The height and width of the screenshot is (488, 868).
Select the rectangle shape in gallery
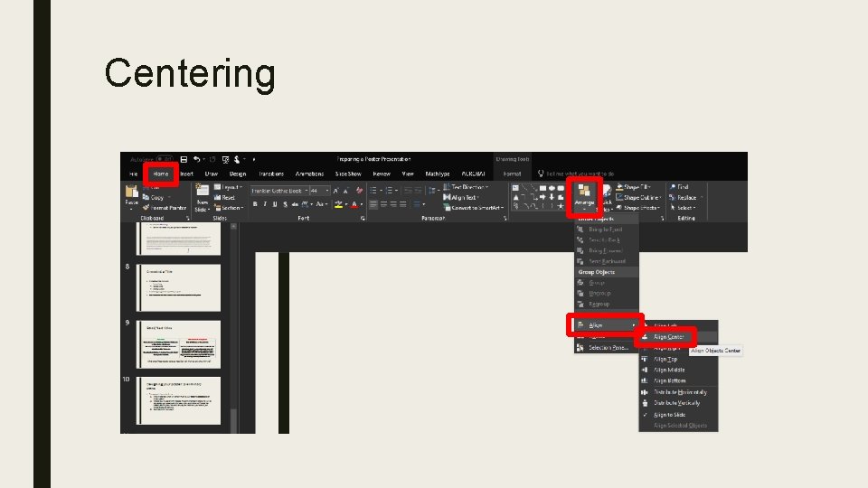point(542,188)
